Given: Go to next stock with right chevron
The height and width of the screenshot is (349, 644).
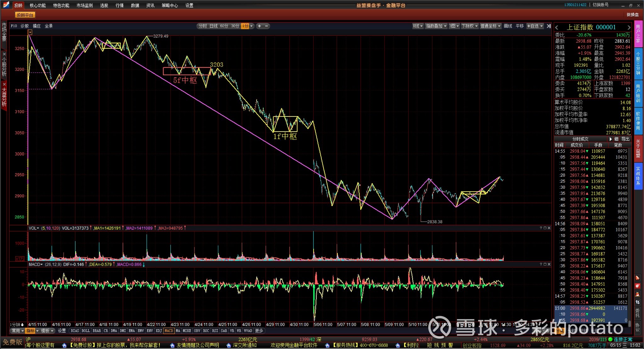Looking at the screenshot, I should coord(629,27).
